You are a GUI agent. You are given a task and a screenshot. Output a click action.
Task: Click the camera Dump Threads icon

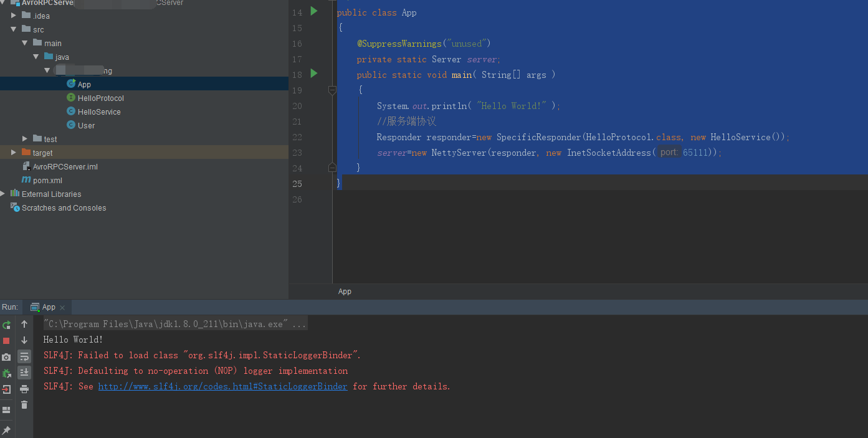tap(6, 357)
